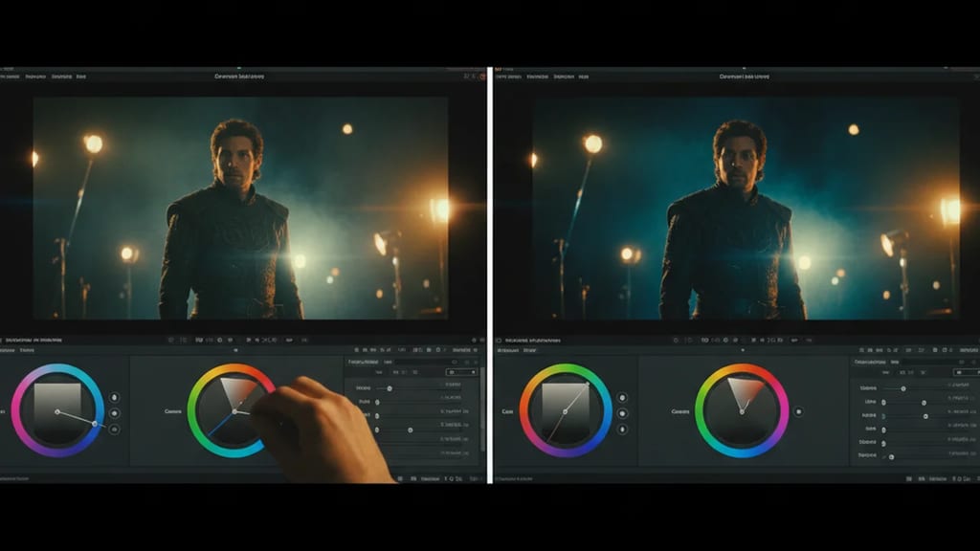Click middle round button beside right window's first wheel

tap(622, 413)
